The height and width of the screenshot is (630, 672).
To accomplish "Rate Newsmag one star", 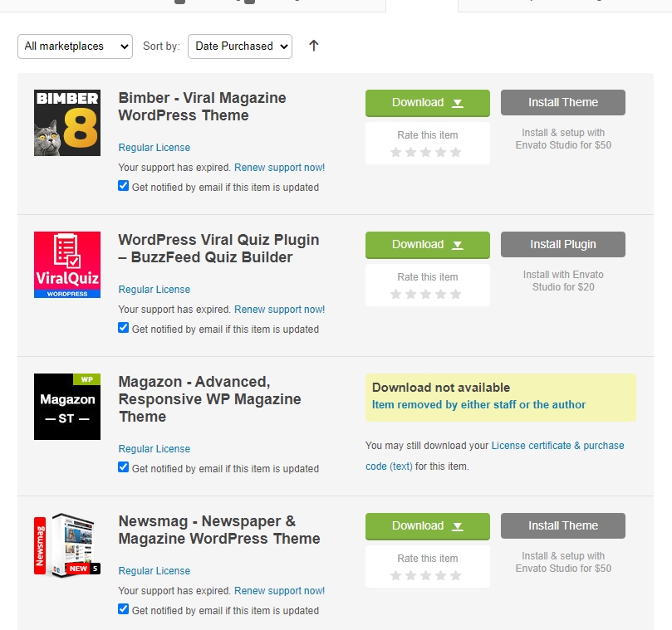I will 396,575.
